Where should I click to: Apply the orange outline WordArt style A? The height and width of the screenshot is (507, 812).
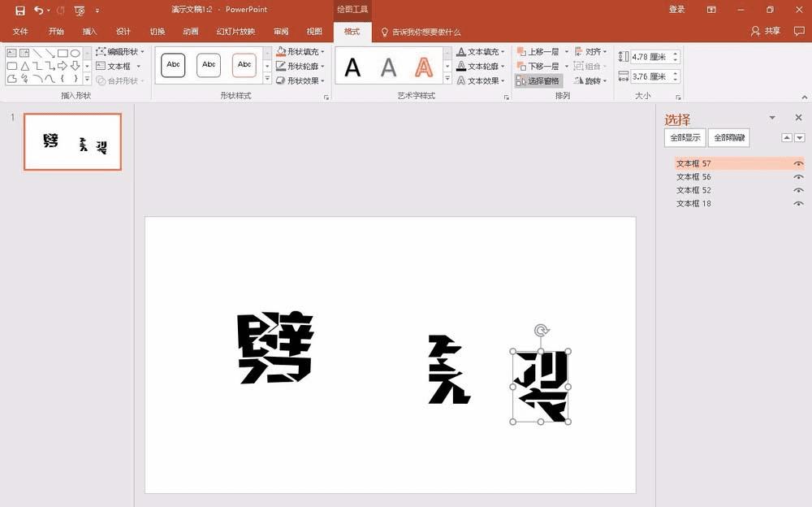click(x=424, y=67)
